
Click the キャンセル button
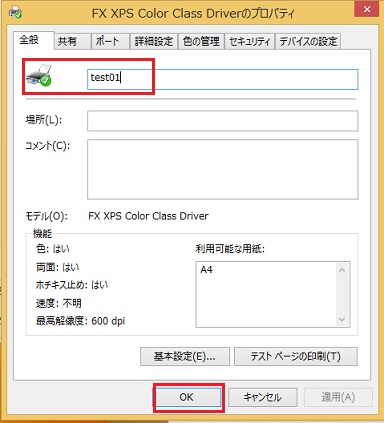pos(262,397)
